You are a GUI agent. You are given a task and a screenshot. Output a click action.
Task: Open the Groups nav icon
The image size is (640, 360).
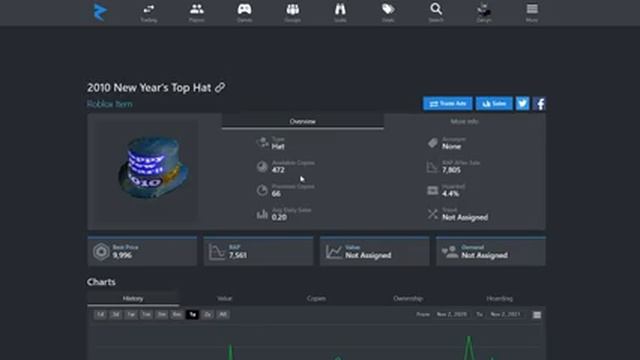(293, 13)
